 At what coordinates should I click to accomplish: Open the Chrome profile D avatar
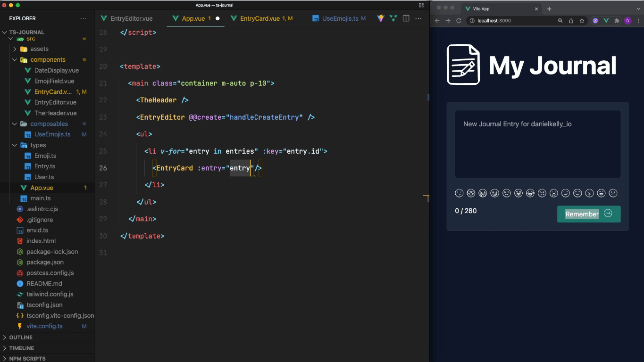pyautogui.click(x=627, y=21)
